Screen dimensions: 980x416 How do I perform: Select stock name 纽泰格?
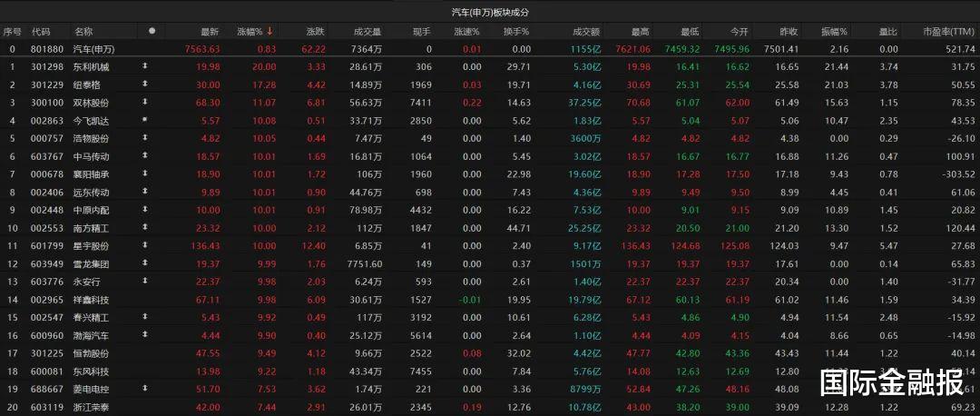(87, 84)
